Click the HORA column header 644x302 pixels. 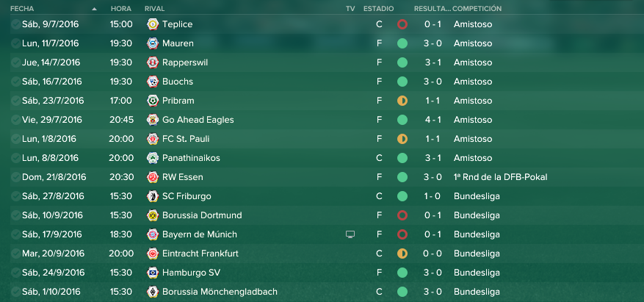click(x=121, y=9)
